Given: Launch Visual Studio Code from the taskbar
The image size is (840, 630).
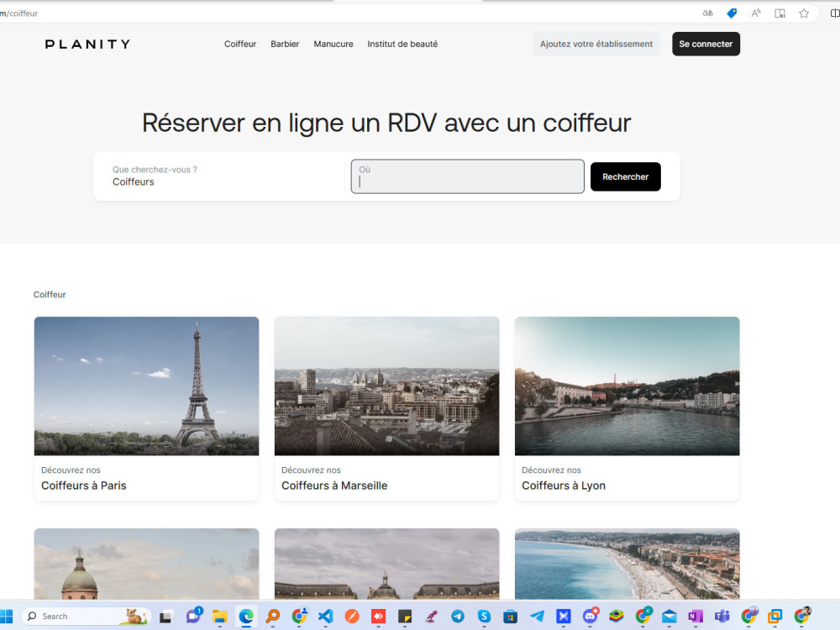Looking at the screenshot, I should click(325, 617).
